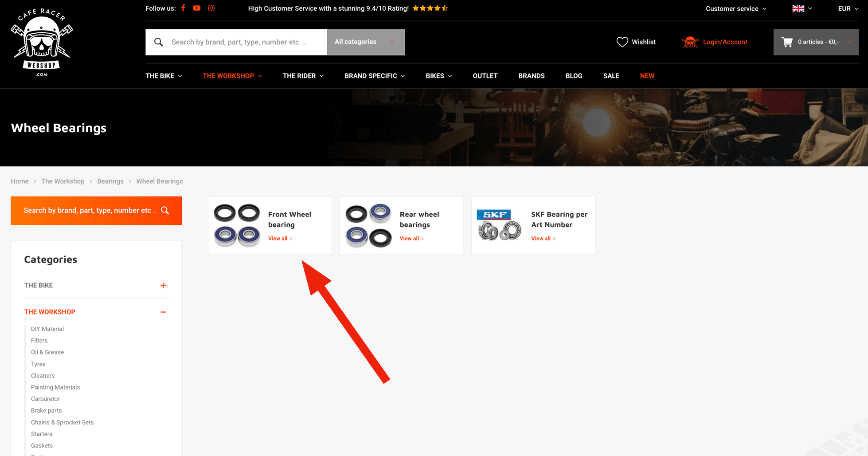Open the EUR currency dropdown
Screen dimensions: 868x456
848,8
